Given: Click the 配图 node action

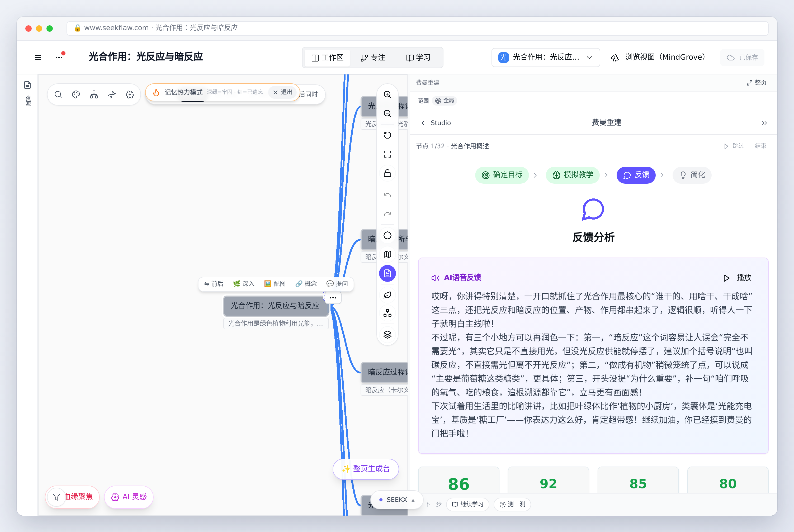Looking at the screenshot, I should coord(275,284).
